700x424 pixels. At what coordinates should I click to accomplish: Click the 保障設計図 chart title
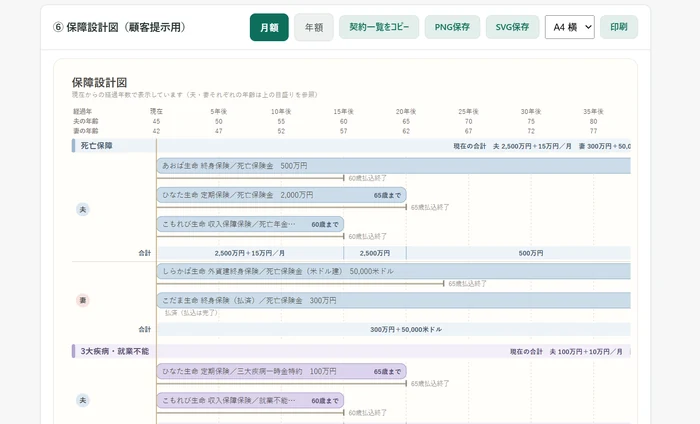tap(100, 83)
